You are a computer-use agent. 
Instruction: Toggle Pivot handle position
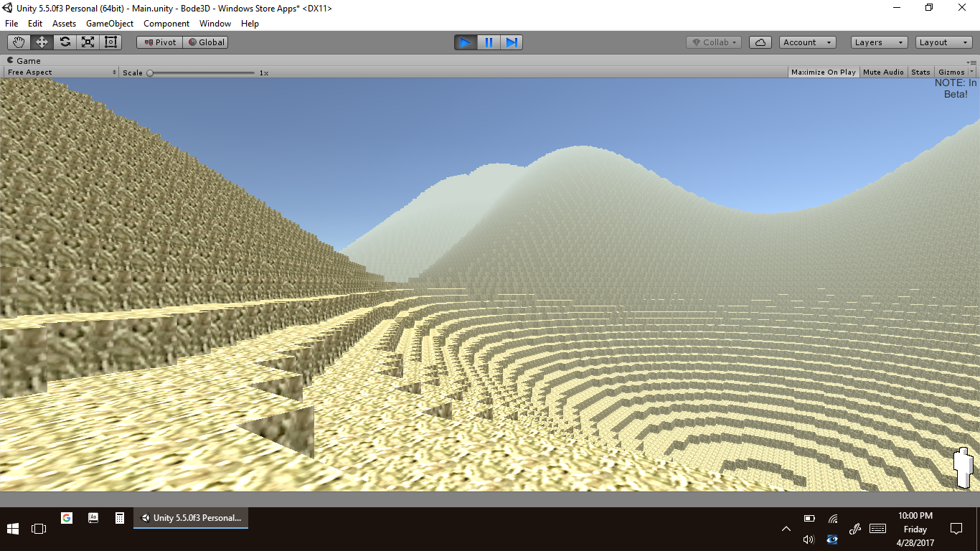click(160, 42)
